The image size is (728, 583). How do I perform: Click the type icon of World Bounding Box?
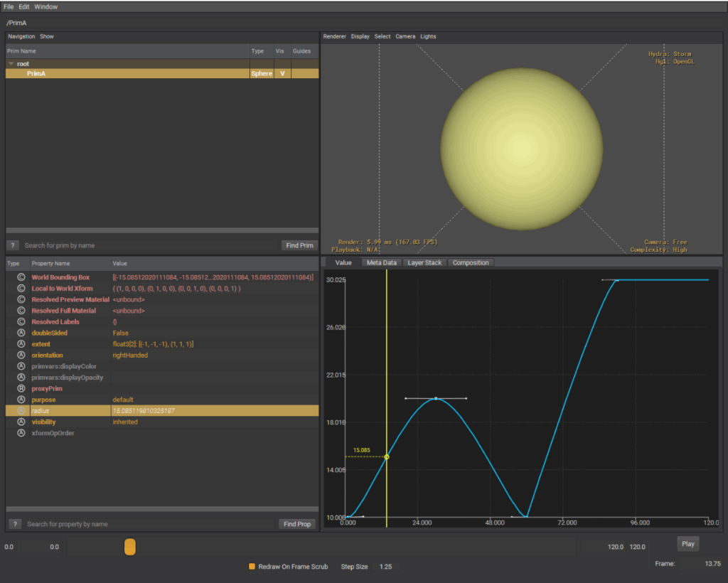21,277
